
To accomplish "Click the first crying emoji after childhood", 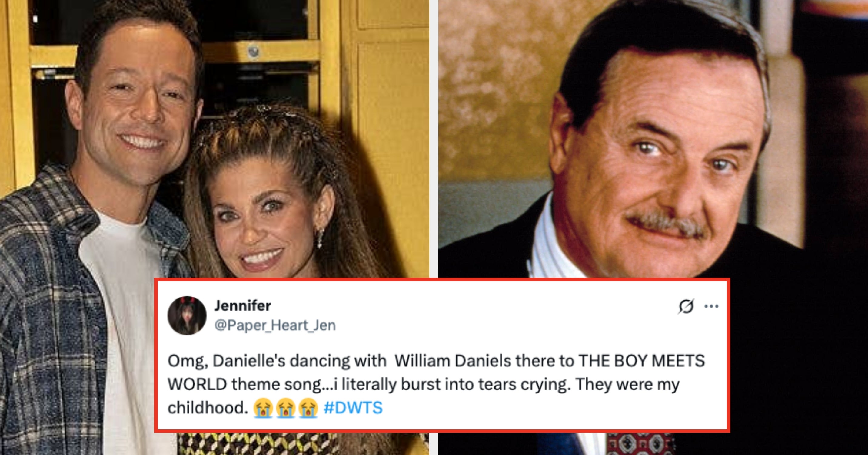I will 263,408.
